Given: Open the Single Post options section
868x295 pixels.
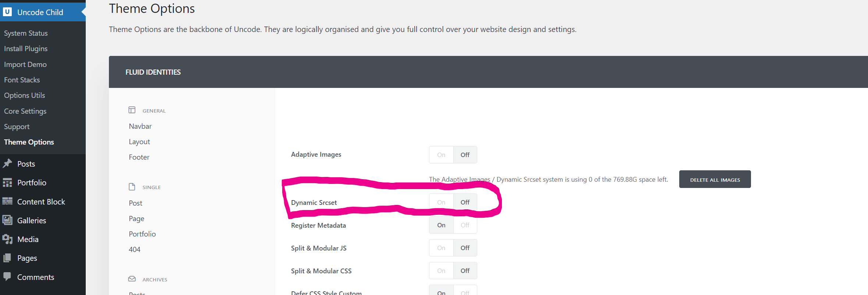Looking at the screenshot, I should point(135,203).
